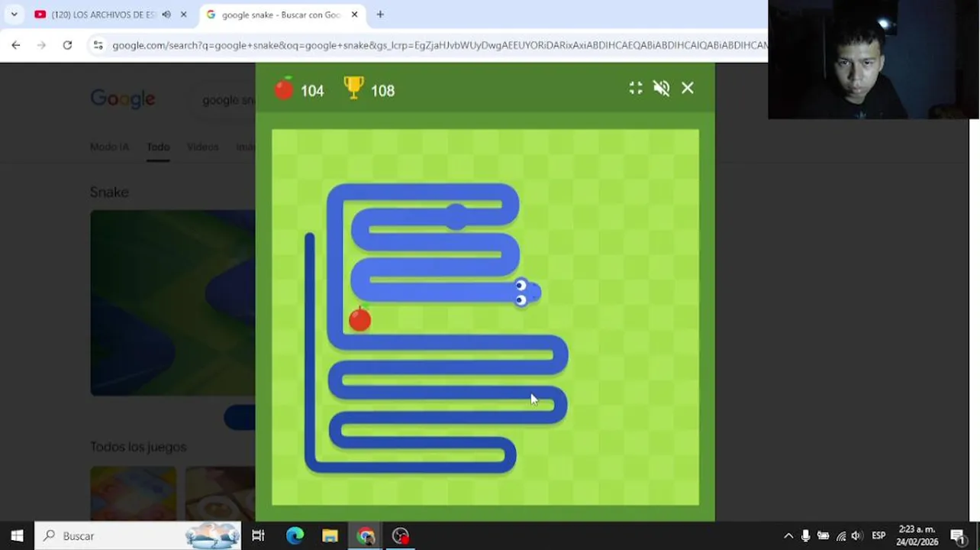The image size is (980, 550).
Task: Close the google snake tab
Action: 354,15
